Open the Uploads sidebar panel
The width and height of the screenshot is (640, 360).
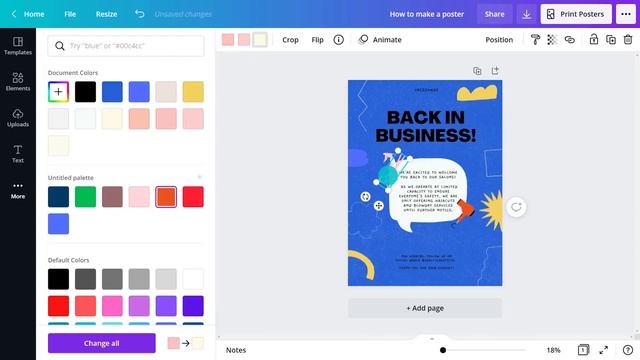[18, 118]
